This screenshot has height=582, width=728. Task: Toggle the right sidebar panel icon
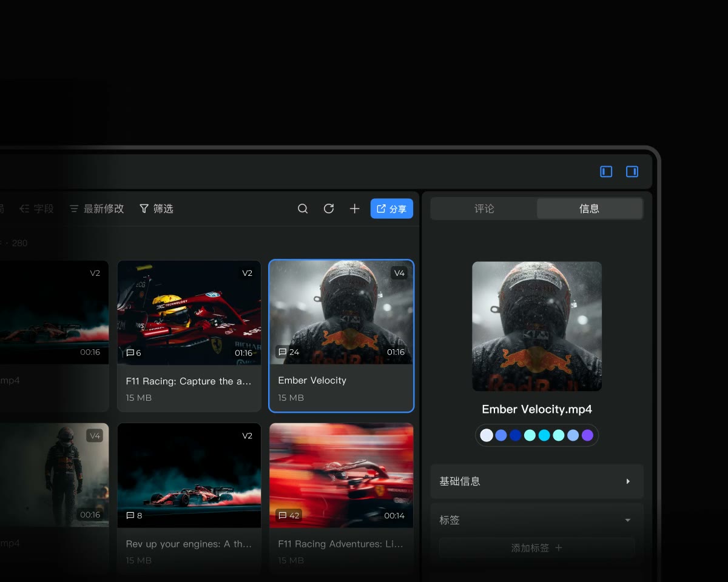pos(632,172)
